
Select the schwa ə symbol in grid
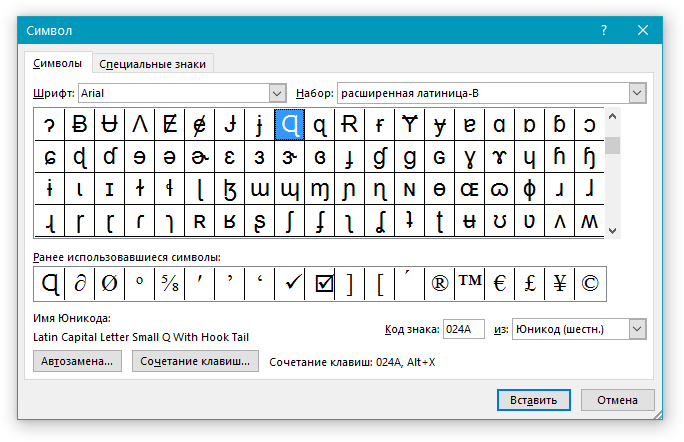170,157
